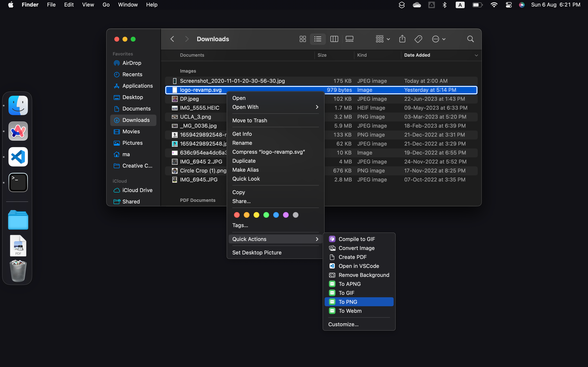Toggle the Pictures folder in sidebar
The height and width of the screenshot is (367, 588).
coord(133,143)
